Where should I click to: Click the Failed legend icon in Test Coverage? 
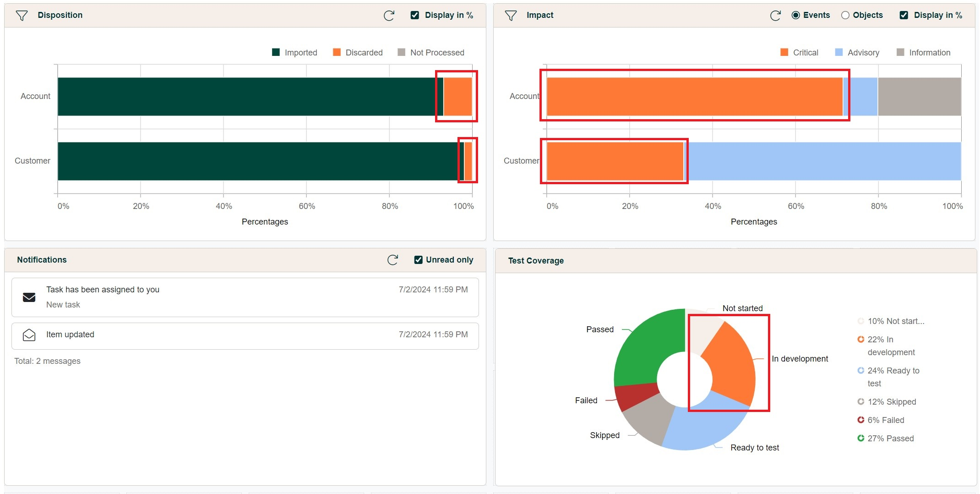[860, 420]
